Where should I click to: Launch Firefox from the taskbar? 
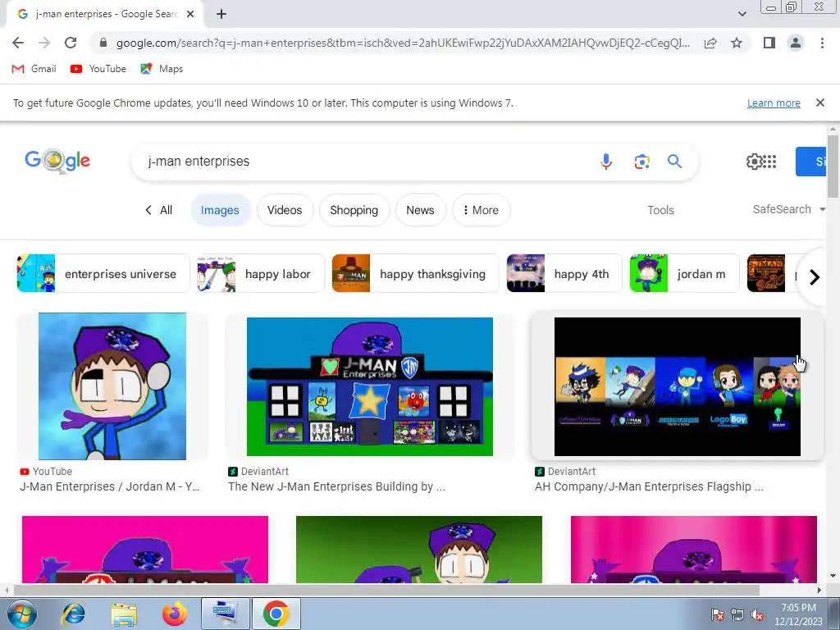pyautogui.click(x=175, y=614)
